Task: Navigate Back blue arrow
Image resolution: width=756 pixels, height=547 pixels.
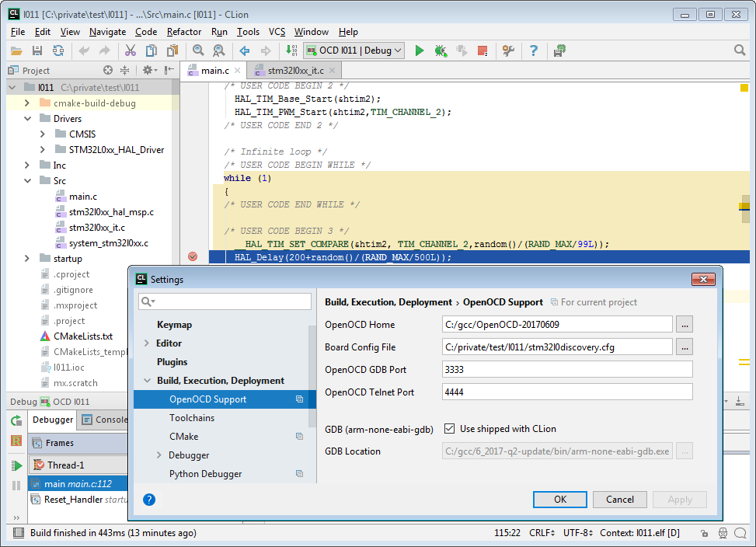Action: coord(245,51)
